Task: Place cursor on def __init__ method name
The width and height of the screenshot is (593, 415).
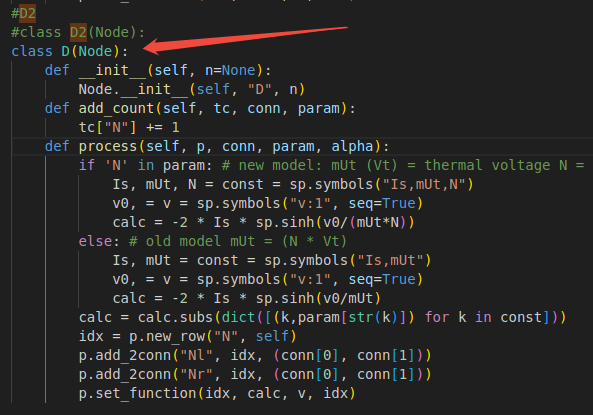Action: coord(112,71)
